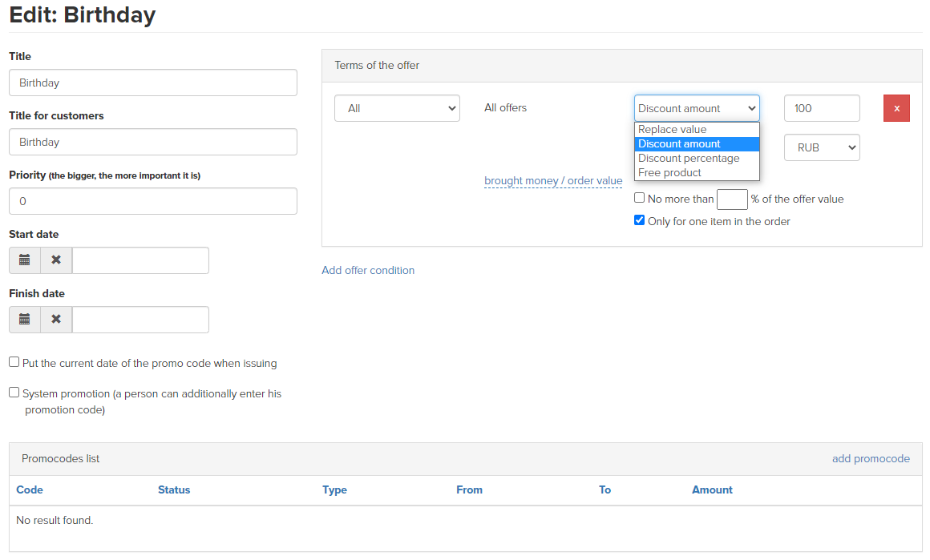Check the 'No more than' option
The image size is (930, 560).
coord(640,198)
